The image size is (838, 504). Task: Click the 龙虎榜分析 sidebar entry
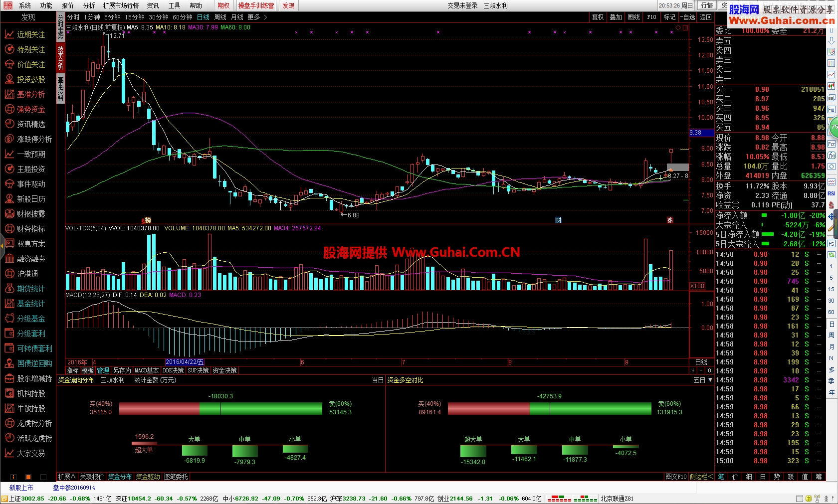(34, 423)
